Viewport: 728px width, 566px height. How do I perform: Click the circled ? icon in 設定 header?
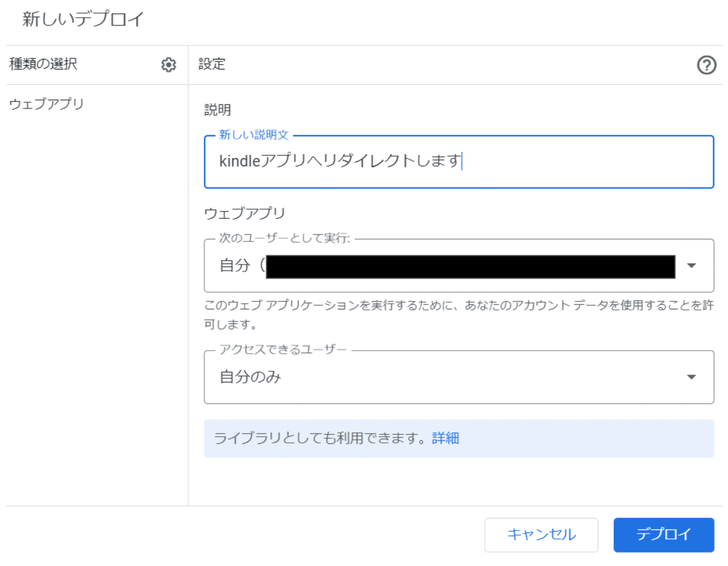pyautogui.click(x=706, y=65)
